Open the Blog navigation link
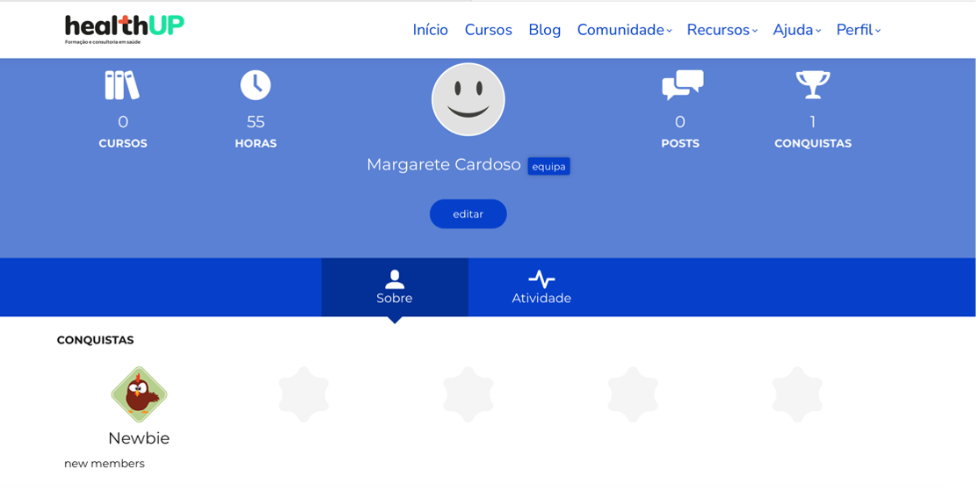Image resolution: width=980 pixels, height=491 pixels. pyautogui.click(x=547, y=30)
